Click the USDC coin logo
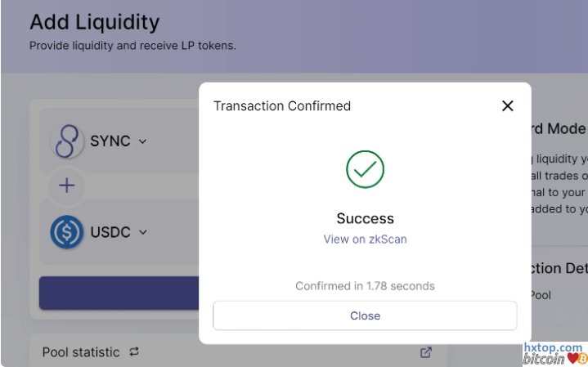This screenshot has height=367, width=588. coord(67,232)
